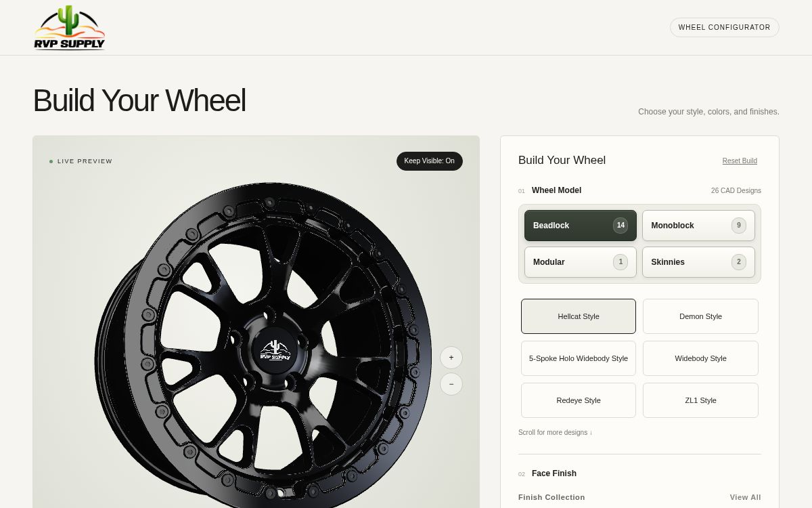Choose the ZL1 Style design

click(x=700, y=400)
